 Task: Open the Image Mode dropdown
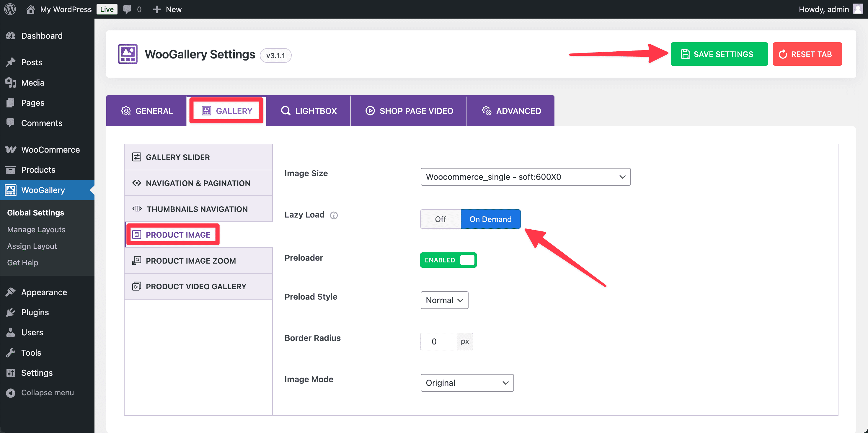pyautogui.click(x=467, y=383)
